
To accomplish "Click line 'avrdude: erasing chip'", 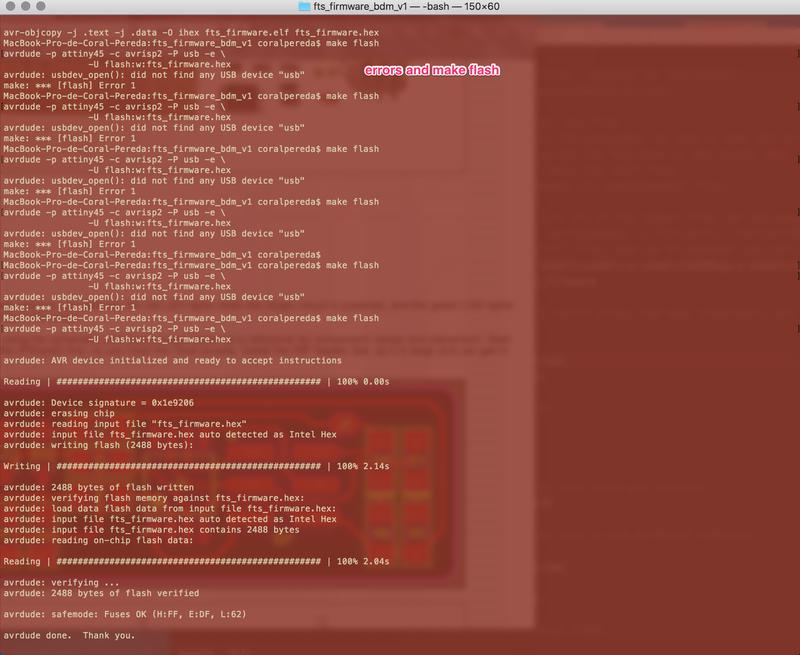I will click(x=59, y=414).
